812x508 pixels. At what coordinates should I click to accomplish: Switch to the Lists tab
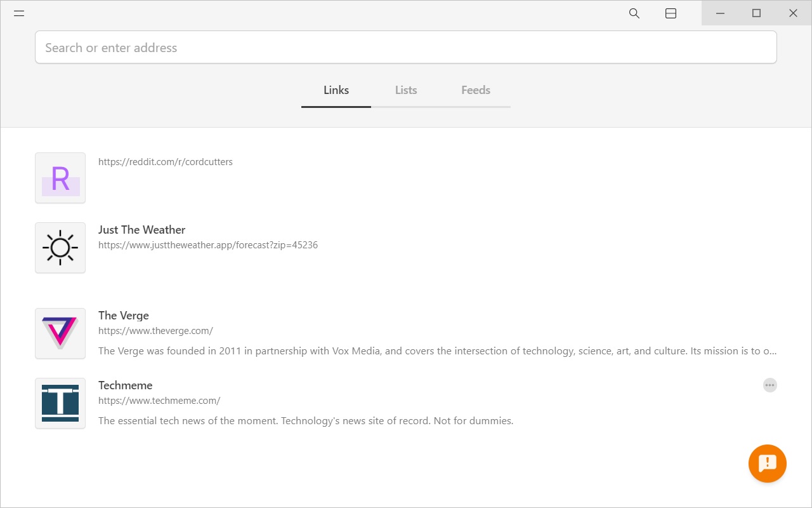pyautogui.click(x=406, y=90)
